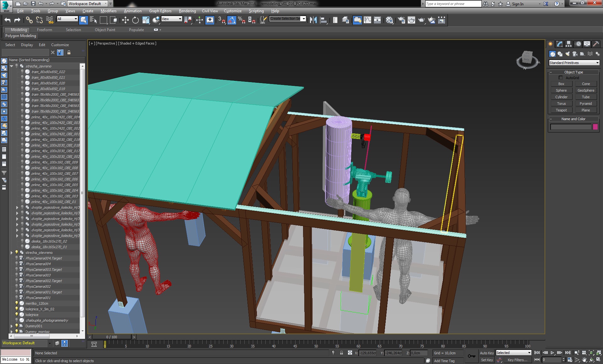603x364 pixels.
Task: Open Key Filters dialog
Action: tap(518, 360)
